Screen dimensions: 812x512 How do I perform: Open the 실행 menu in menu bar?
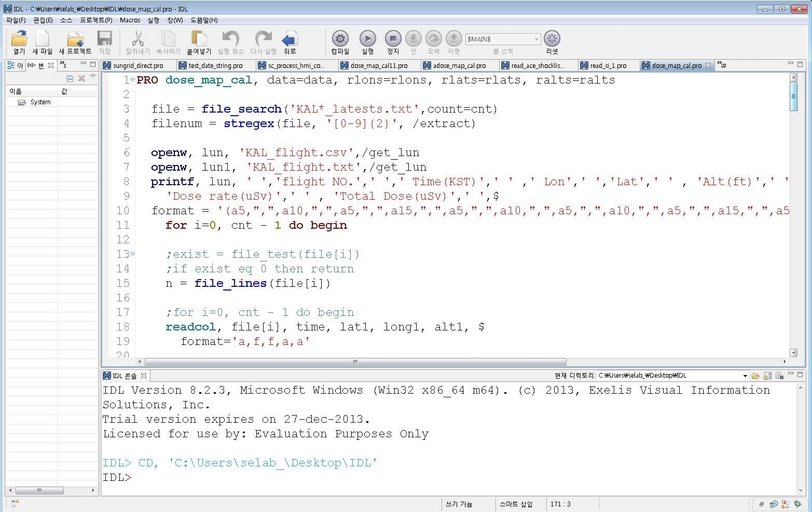(154, 20)
